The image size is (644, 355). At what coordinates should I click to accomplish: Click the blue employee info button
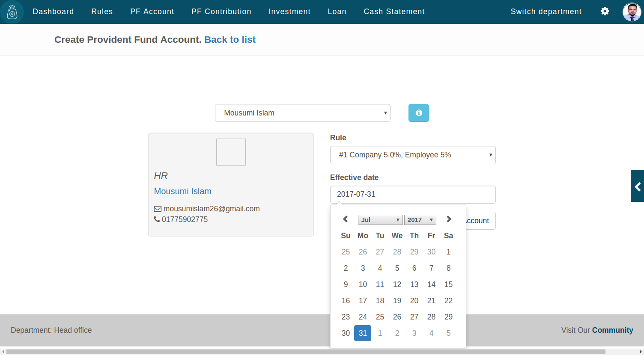[418, 112]
